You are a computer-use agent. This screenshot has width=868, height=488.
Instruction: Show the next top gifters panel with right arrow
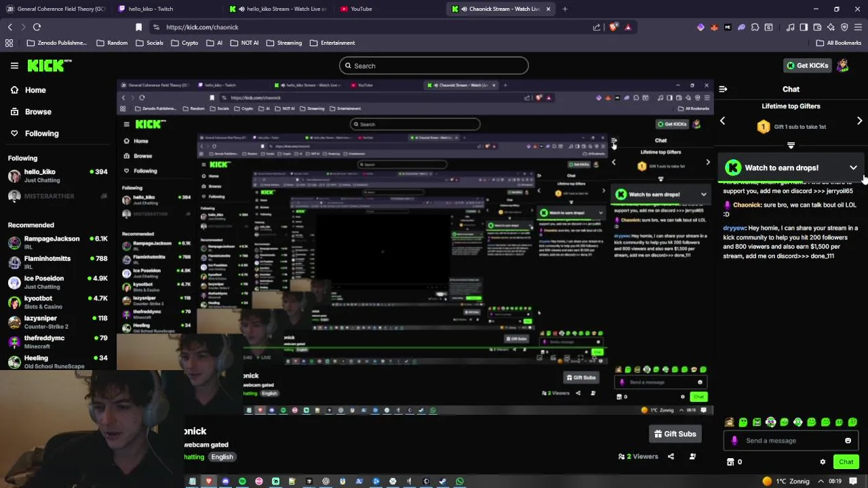[x=859, y=121]
